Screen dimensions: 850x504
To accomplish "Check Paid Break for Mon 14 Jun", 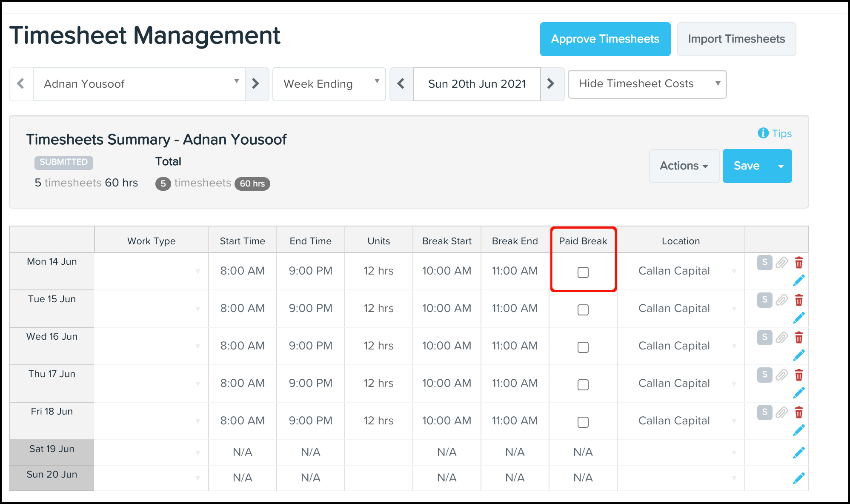I will point(583,272).
